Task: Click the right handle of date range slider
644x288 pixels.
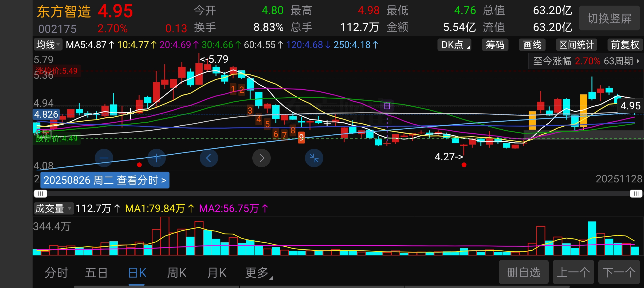Action: (x=636, y=193)
